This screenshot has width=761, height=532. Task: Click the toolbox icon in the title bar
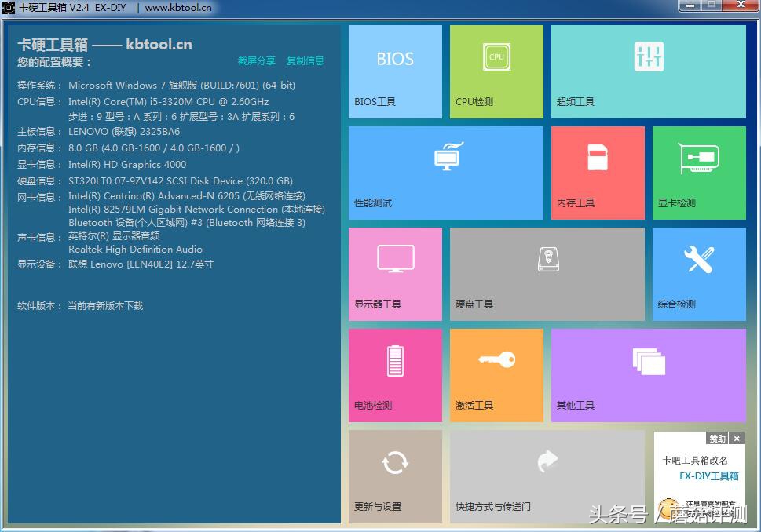tap(8, 6)
